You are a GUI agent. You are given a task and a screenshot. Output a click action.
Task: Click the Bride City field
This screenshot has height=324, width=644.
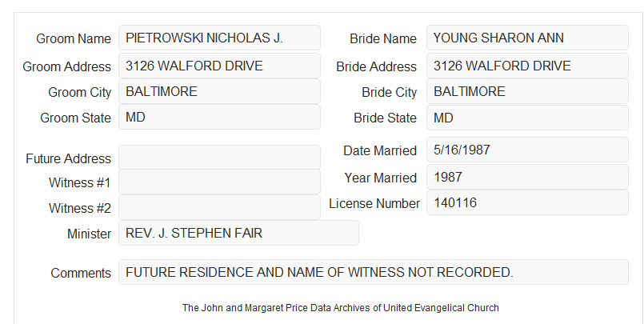pos(527,91)
